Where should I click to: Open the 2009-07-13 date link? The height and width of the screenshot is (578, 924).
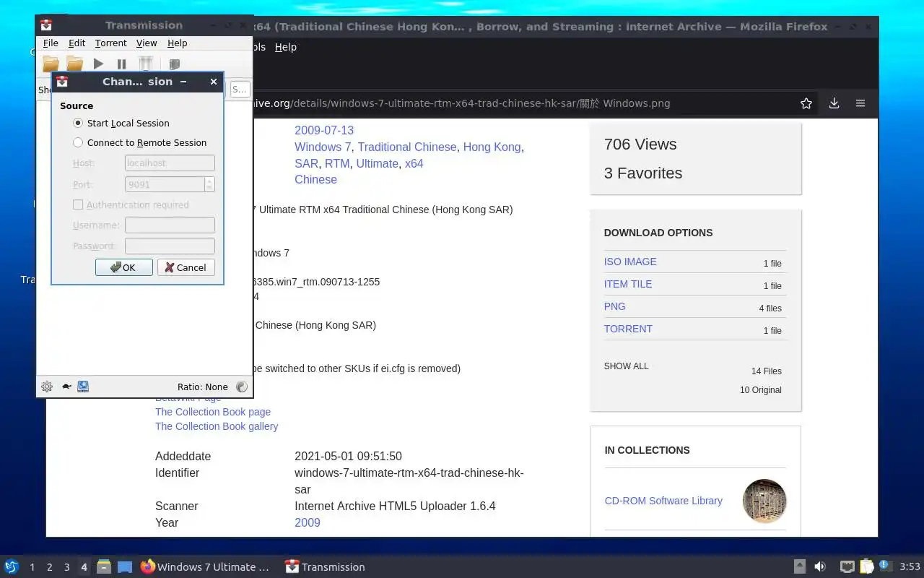pos(324,130)
